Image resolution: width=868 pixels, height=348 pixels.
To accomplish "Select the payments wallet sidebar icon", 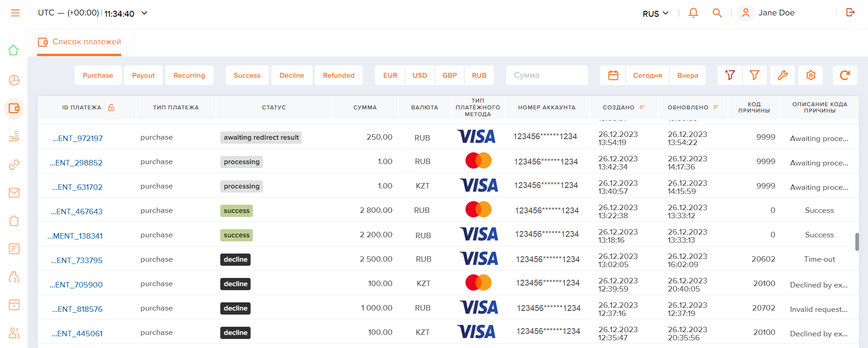I will pos(14,108).
